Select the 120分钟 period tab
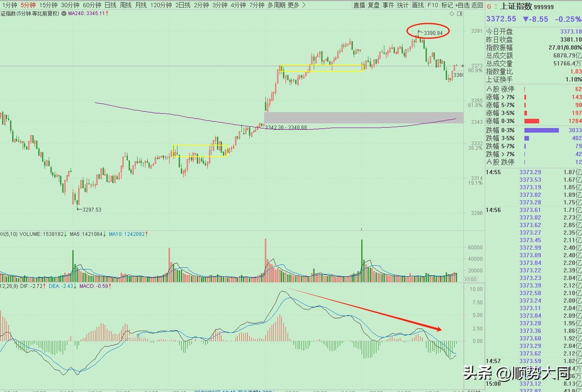 (161, 5)
